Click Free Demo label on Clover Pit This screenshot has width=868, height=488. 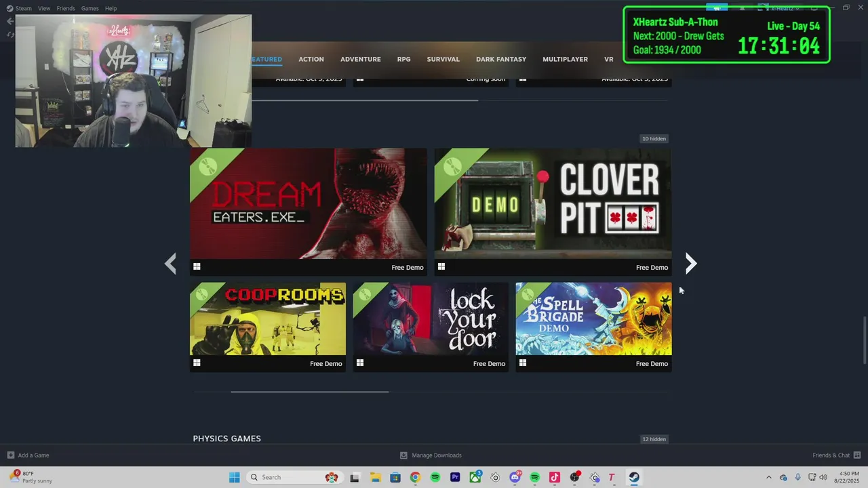click(x=652, y=268)
